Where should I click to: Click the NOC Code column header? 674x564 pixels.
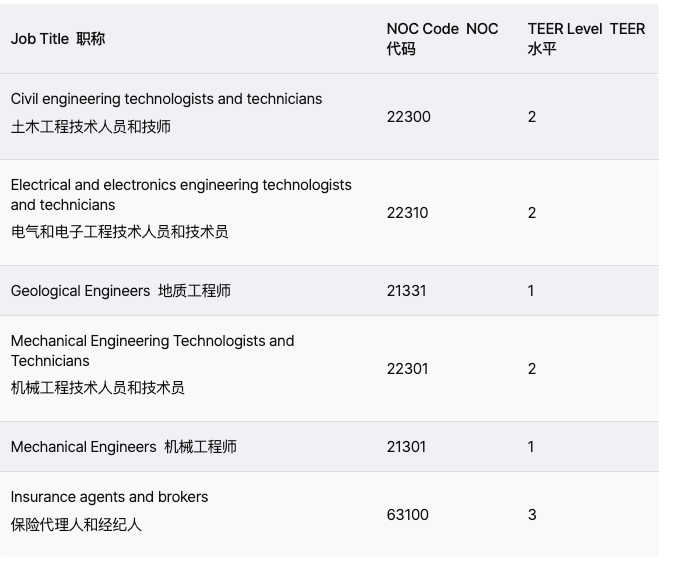(442, 39)
